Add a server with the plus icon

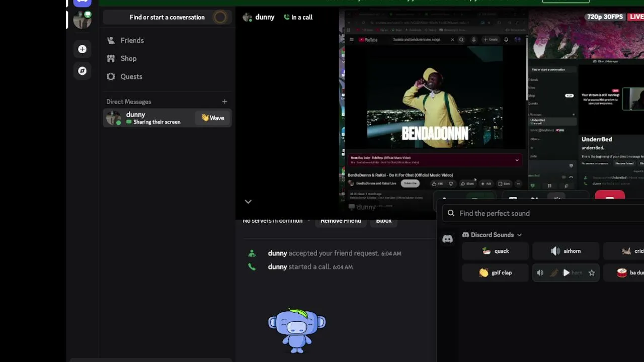[x=82, y=49]
